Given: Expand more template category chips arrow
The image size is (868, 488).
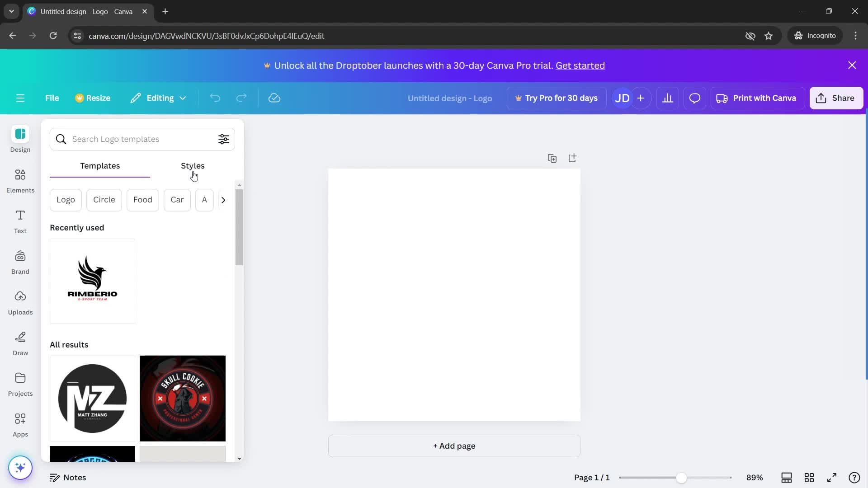Looking at the screenshot, I should pyautogui.click(x=223, y=200).
